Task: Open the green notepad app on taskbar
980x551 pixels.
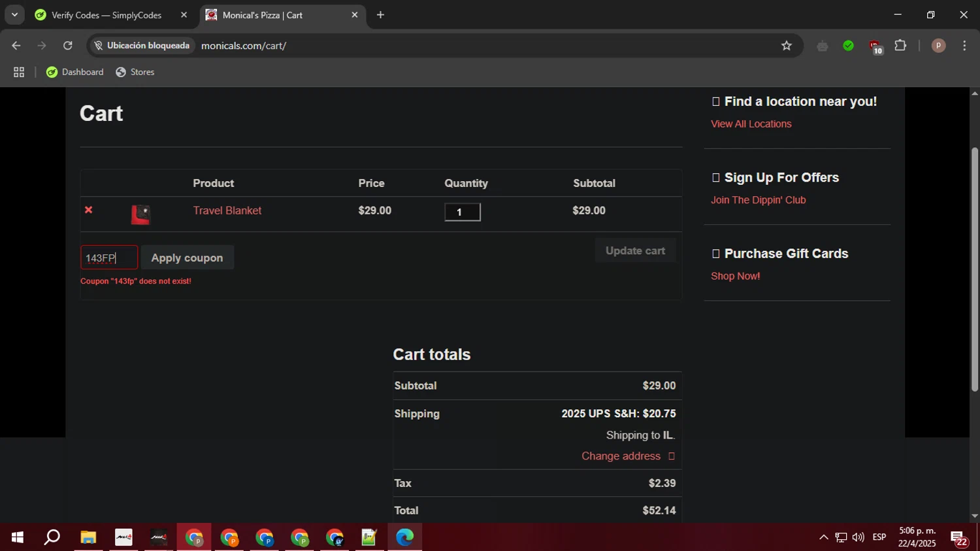Action: 369,537
